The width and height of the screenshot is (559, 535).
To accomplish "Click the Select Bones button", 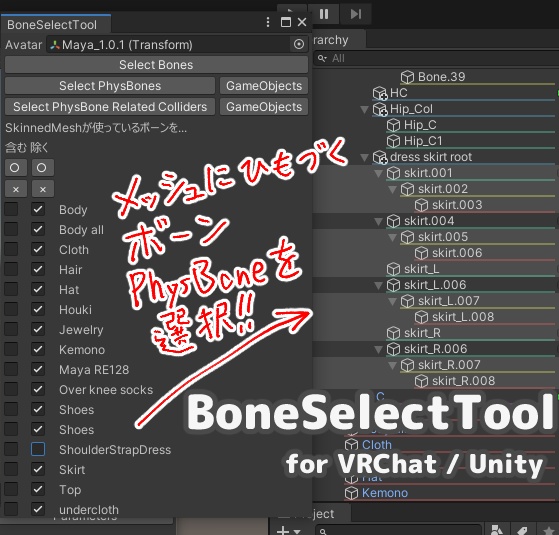I will pyautogui.click(x=156, y=65).
